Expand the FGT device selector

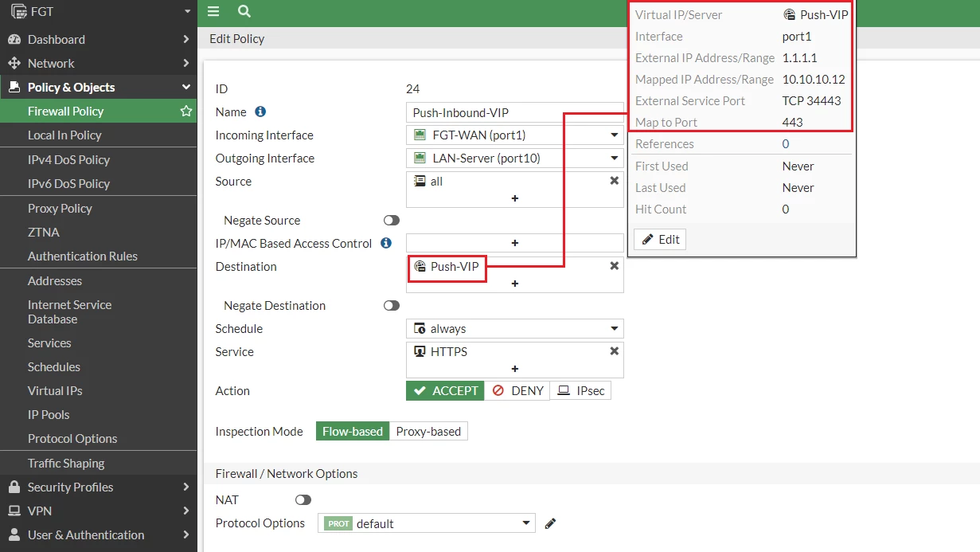187,12
